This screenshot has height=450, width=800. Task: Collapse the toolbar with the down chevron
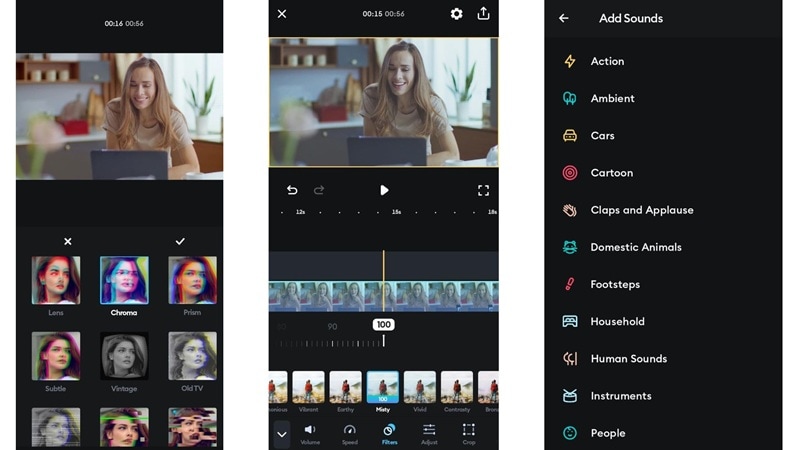click(282, 435)
